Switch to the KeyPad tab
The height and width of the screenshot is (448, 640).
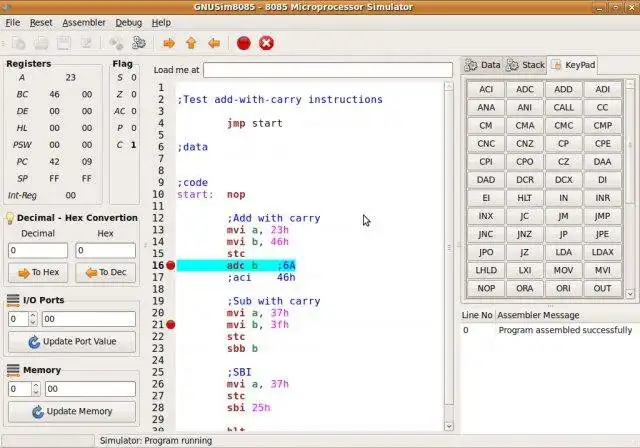pos(573,65)
